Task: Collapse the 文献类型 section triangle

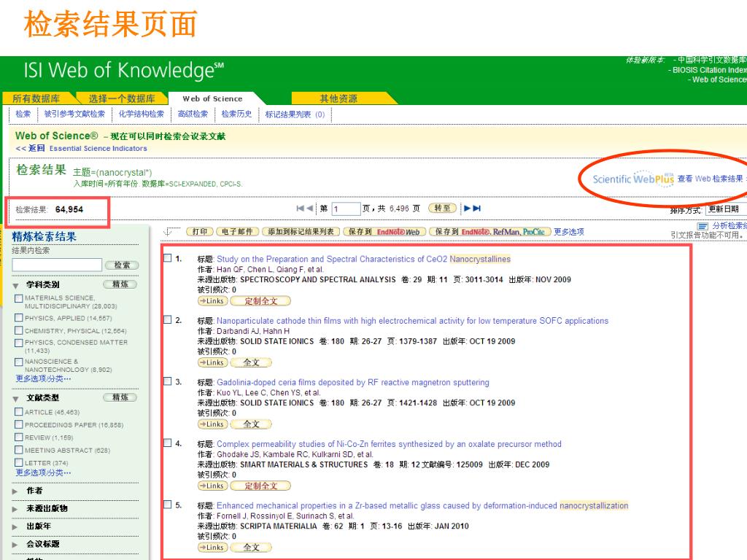Action: pos(16,399)
